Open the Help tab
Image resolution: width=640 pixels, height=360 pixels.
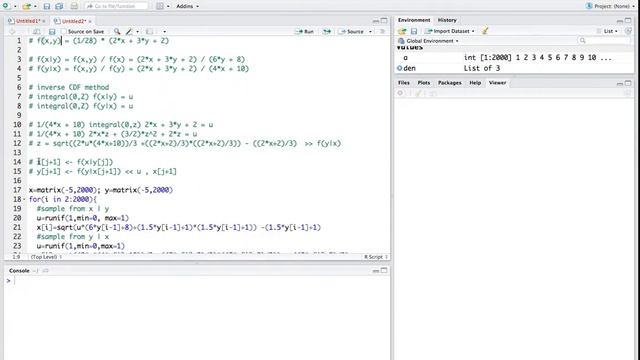[x=475, y=83]
